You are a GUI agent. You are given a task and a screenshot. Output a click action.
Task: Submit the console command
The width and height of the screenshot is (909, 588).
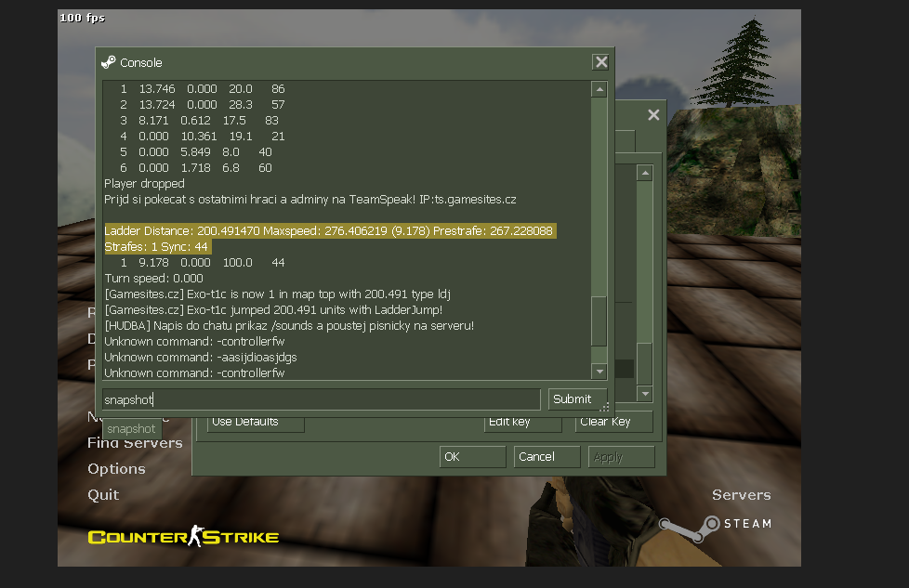pyautogui.click(x=572, y=399)
